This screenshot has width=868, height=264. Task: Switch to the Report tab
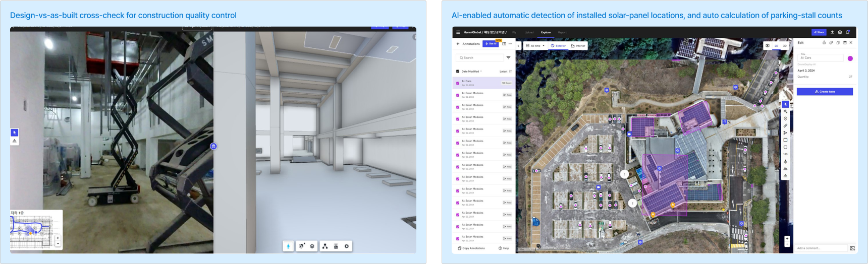pos(562,32)
